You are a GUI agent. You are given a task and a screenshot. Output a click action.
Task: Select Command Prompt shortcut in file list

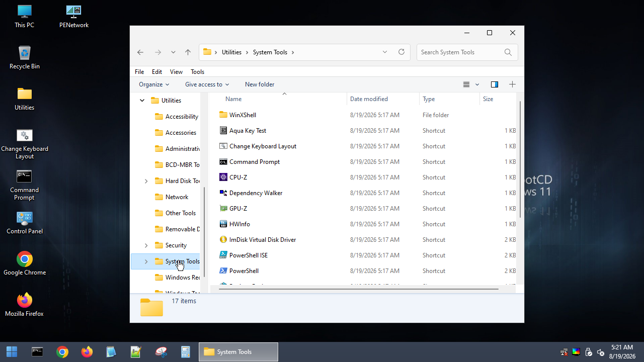(254, 162)
